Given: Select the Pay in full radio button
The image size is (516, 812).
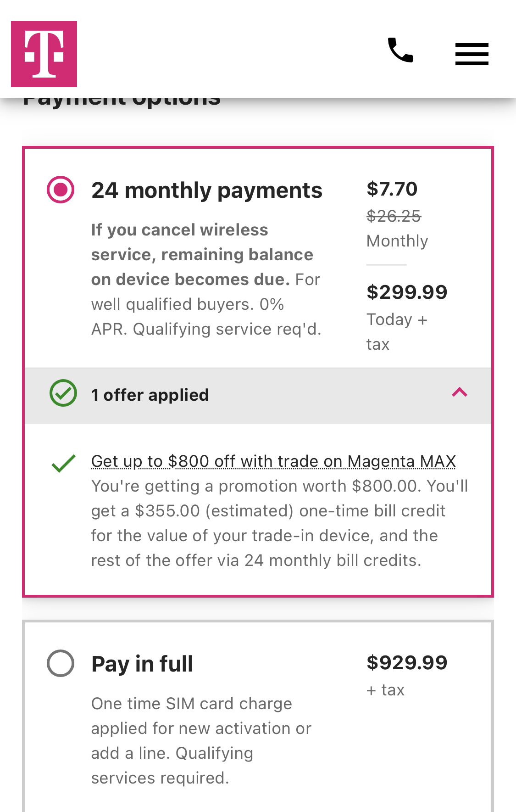Looking at the screenshot, I should [61, 663].
